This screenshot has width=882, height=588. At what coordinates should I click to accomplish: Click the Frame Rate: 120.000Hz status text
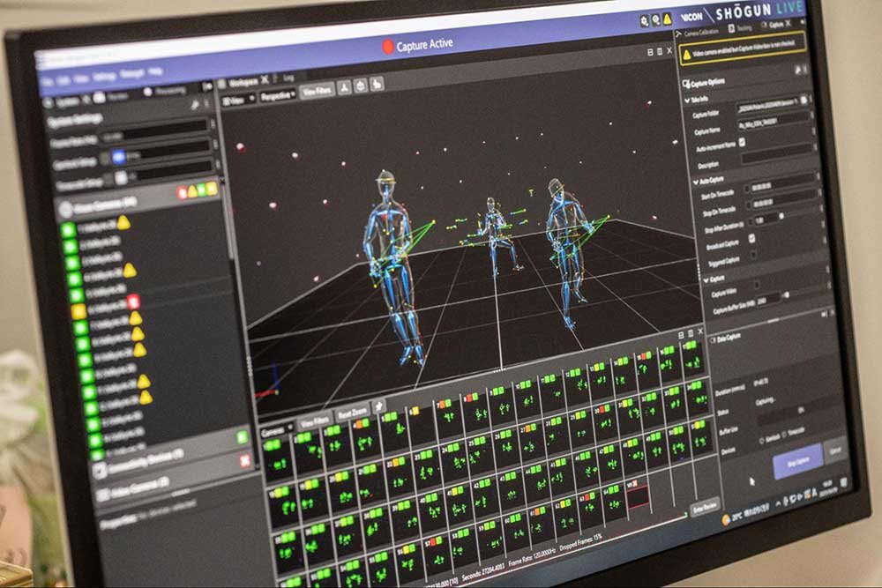click(532, 557)
